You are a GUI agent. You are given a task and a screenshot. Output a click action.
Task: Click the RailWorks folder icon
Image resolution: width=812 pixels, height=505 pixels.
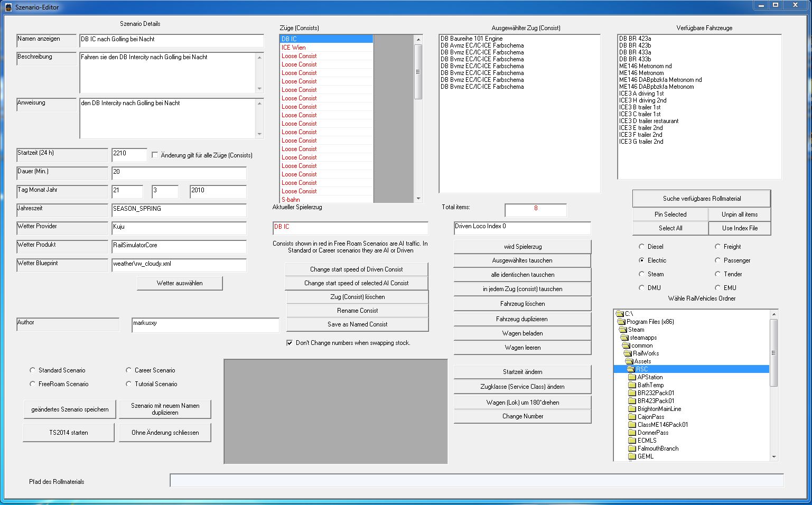click(x=628, y=353)
